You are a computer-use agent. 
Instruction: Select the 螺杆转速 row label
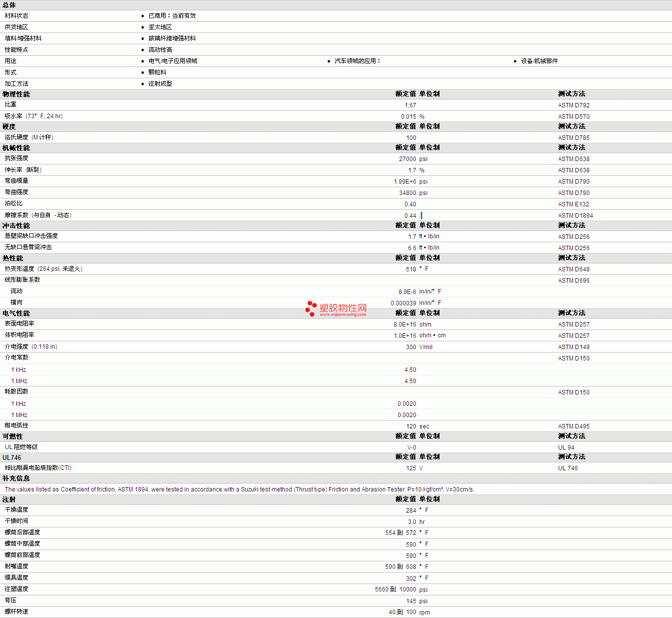coord(17,612)
